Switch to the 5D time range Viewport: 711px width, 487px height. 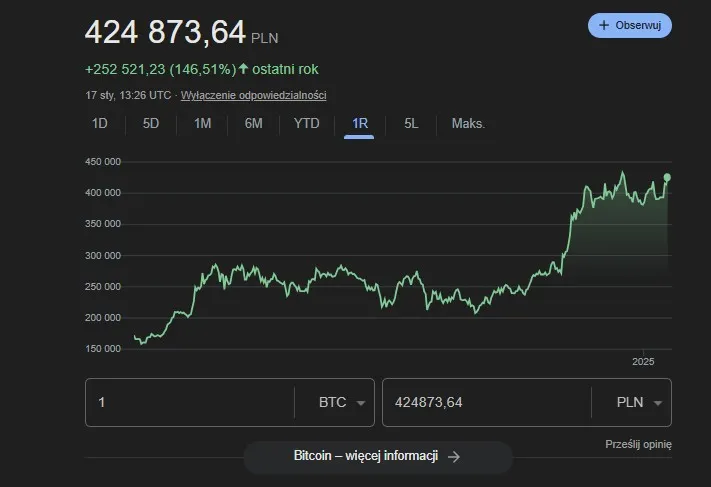click(151, 124)
